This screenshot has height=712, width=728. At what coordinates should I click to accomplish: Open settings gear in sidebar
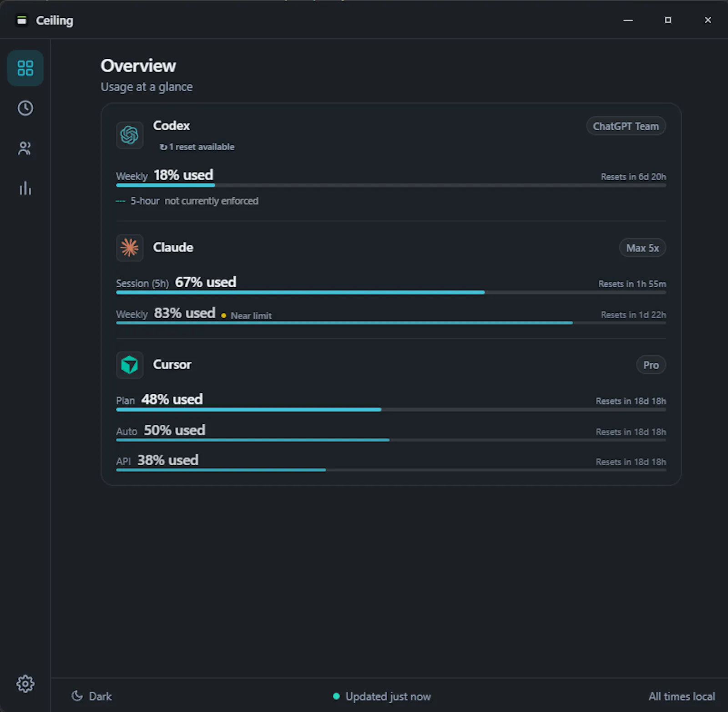[x=25, y=683]
